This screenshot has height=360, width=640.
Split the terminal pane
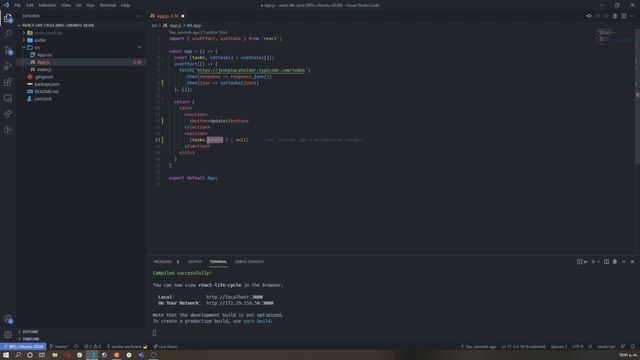click(x=607, y=262)
